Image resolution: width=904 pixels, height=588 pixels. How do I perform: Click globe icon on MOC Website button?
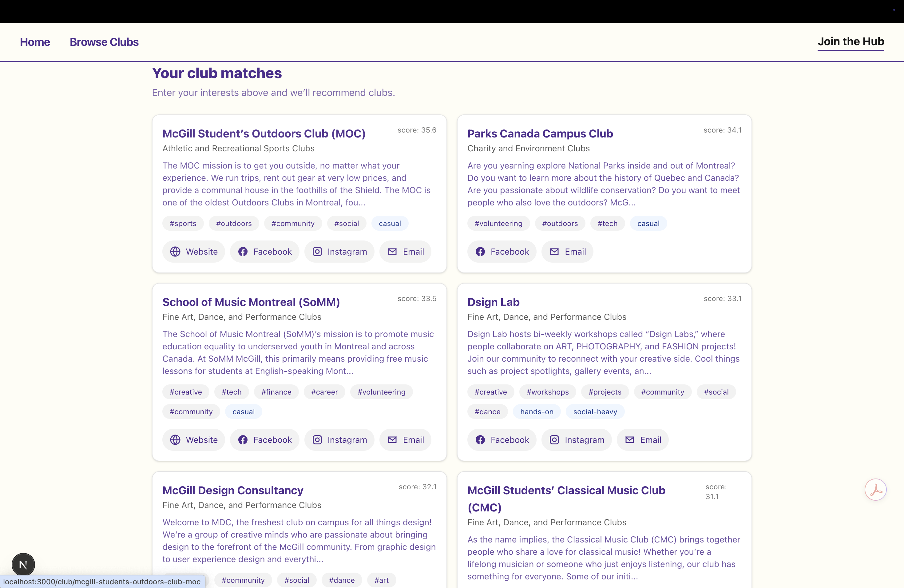coord(175,252)
